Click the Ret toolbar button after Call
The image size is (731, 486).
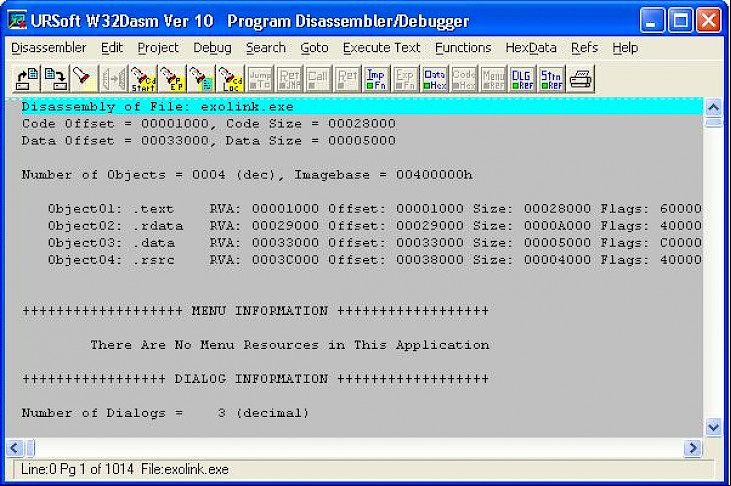(347, 78)
